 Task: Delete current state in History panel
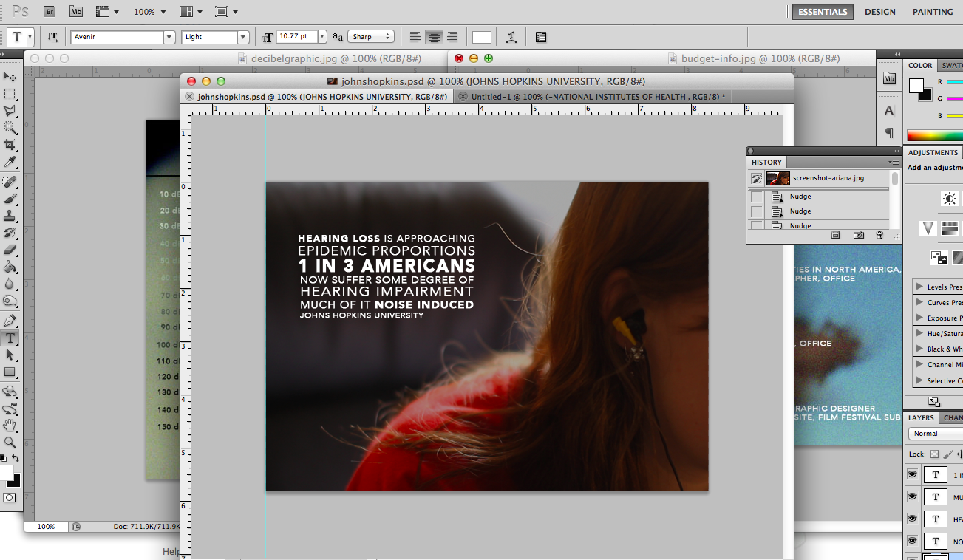tap(879, 235)
